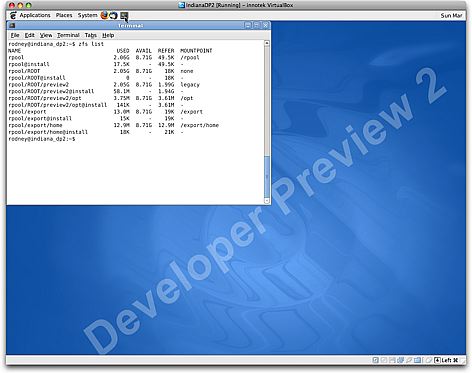472x374 pixels.
Task: Click the Terminal window menu icon
Action: tap(12, 25)
